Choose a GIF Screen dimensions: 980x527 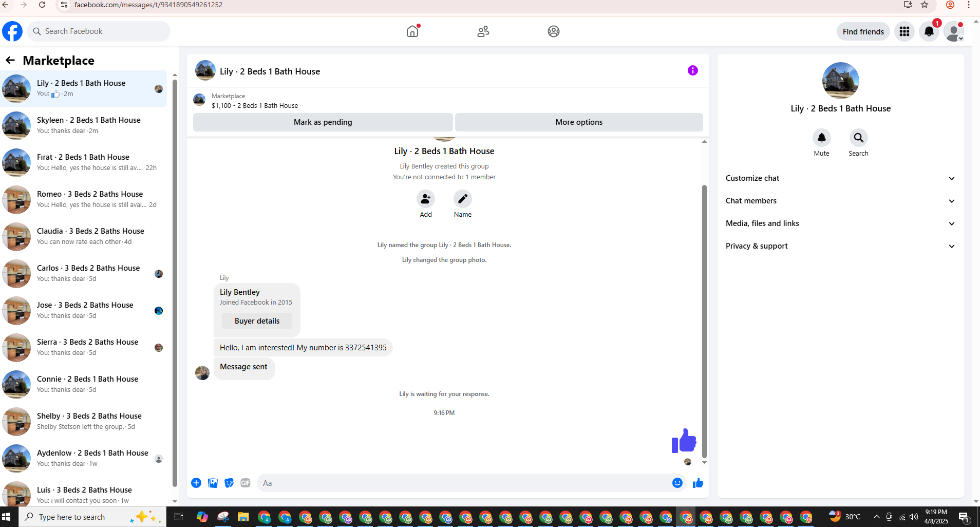pos(246,483)
